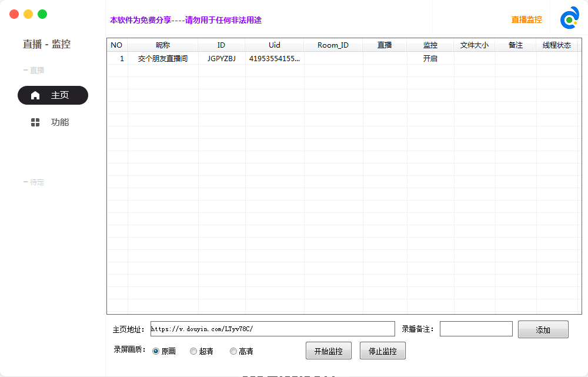Click inside the 录播备注 input field

click(476, 329)
